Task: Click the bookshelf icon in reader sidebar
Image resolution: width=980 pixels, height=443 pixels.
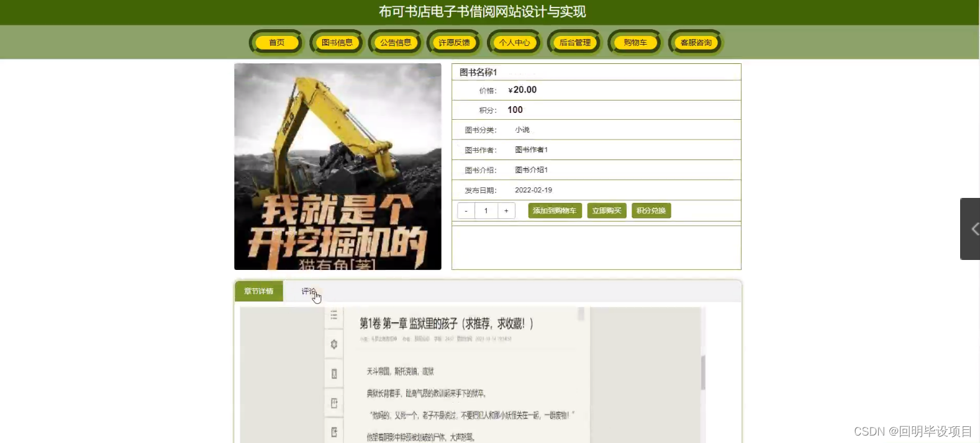Action: click(334, 403)
